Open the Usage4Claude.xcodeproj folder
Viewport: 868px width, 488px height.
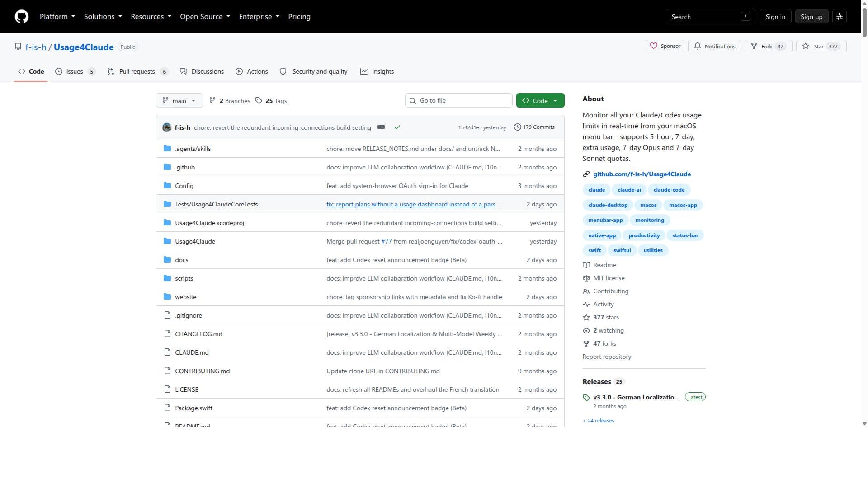pyautogui.click(x=209, y=223)
